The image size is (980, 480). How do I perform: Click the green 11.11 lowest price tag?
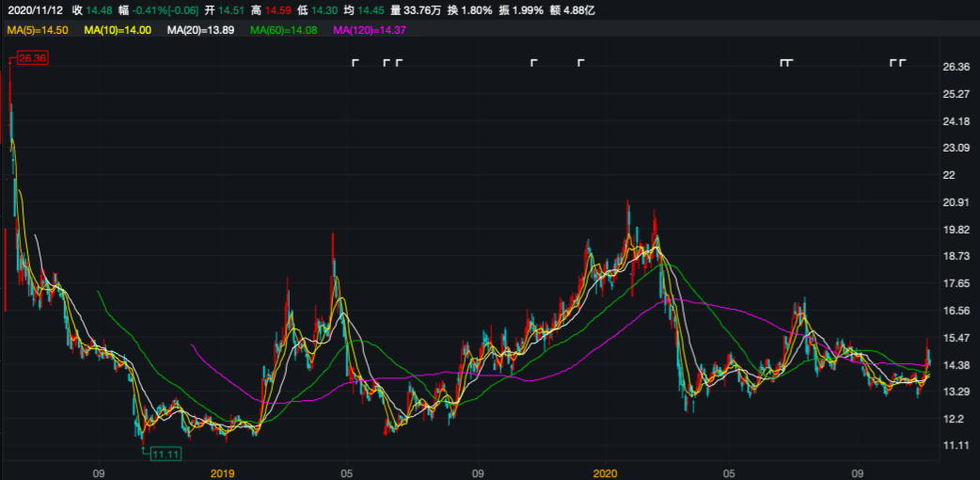165,455
